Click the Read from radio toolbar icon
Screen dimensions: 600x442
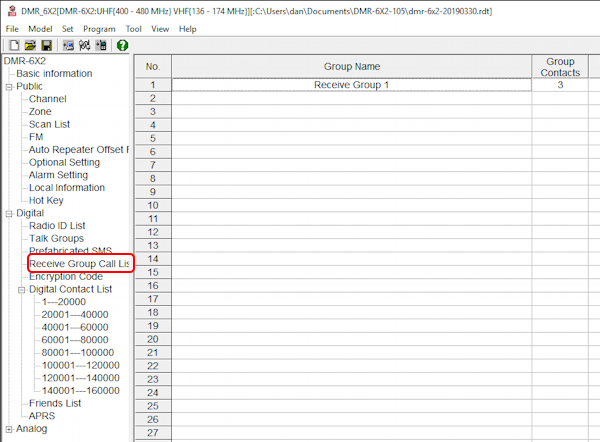(68, 45)
